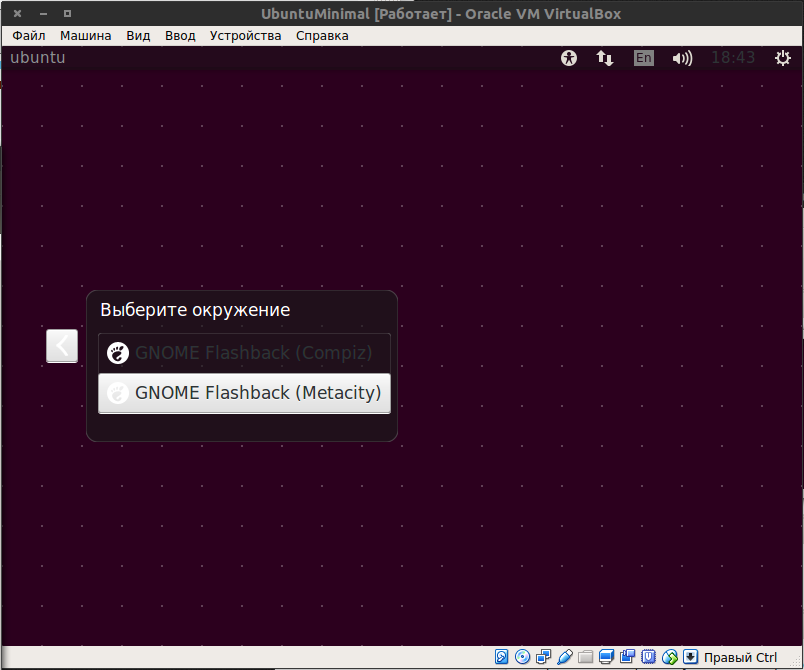Open the Справка menu

point(322,36)
